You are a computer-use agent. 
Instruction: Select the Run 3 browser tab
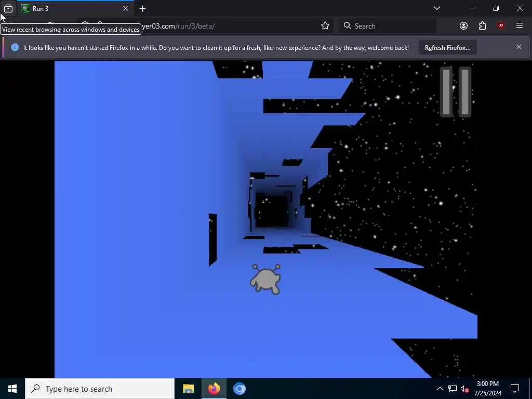(x=75, y=8)
